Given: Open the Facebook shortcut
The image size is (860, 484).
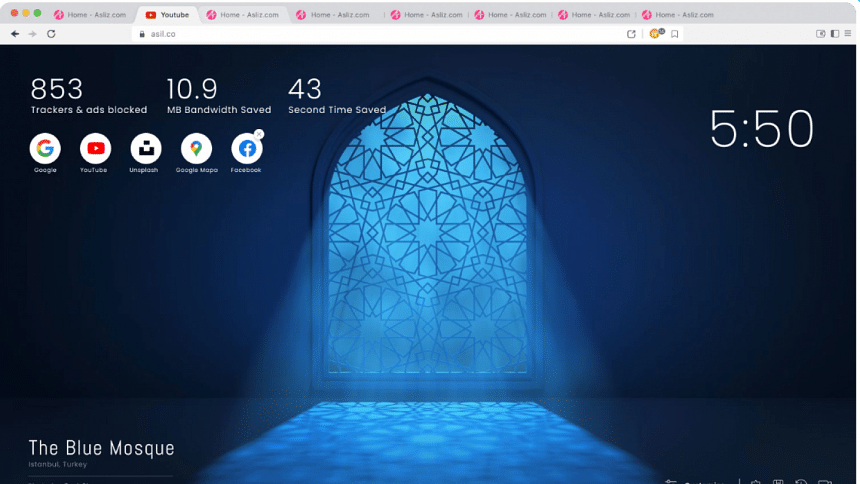Looking at the screenshot, I should pos(246,149).
